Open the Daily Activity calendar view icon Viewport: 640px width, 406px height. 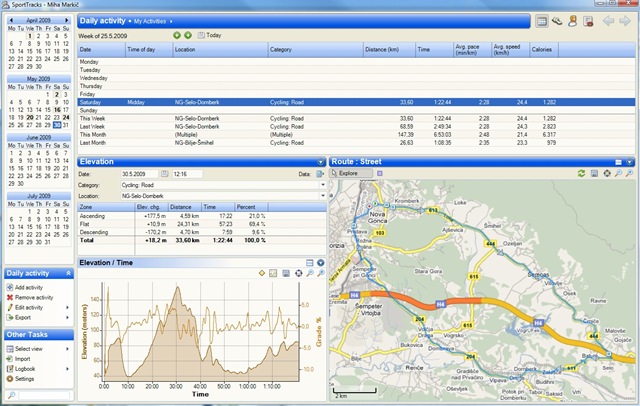[542, 20]
